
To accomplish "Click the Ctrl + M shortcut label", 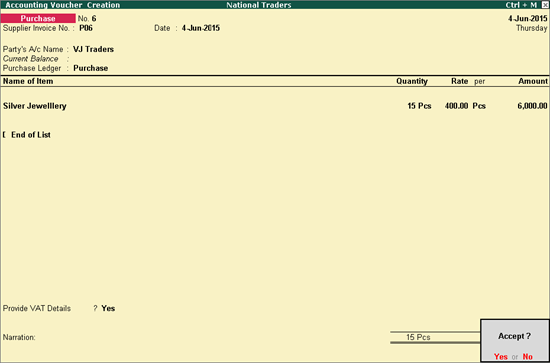I will coord(521,5).
